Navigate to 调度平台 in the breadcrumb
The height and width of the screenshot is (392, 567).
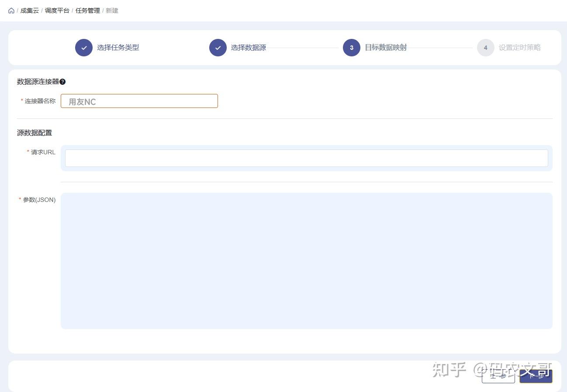pos(57,10)
